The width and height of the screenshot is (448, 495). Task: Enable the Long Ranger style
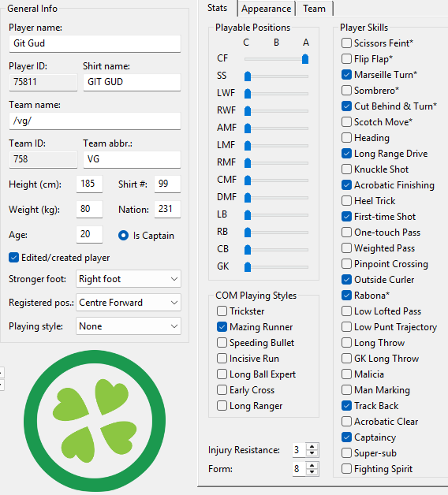coord(222,406)
